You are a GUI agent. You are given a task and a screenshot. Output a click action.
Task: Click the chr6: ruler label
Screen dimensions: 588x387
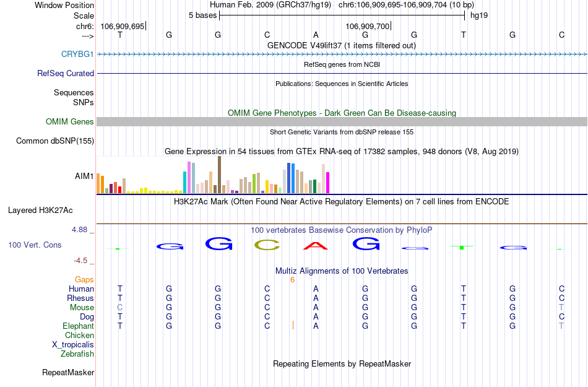click(x=85, y=26)
